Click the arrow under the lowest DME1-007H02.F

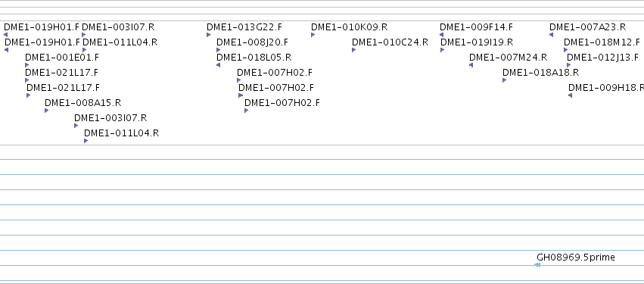click(247, 111)
